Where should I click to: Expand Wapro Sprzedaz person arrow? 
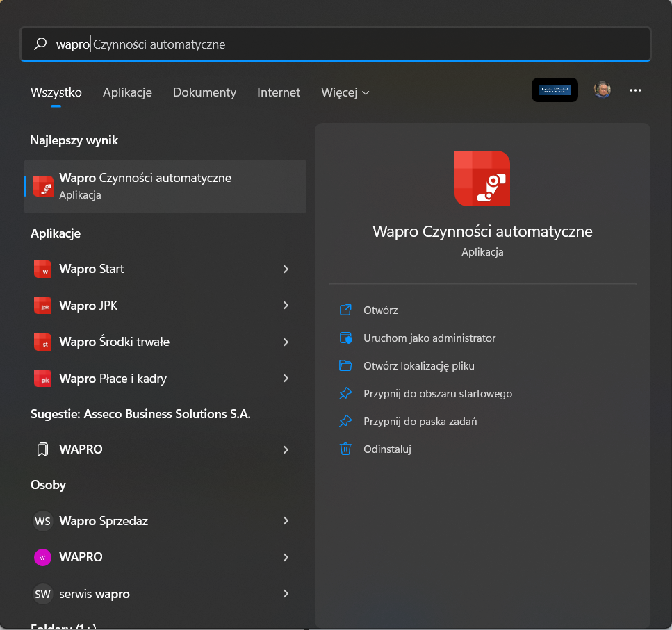click(x=286, y=521)
